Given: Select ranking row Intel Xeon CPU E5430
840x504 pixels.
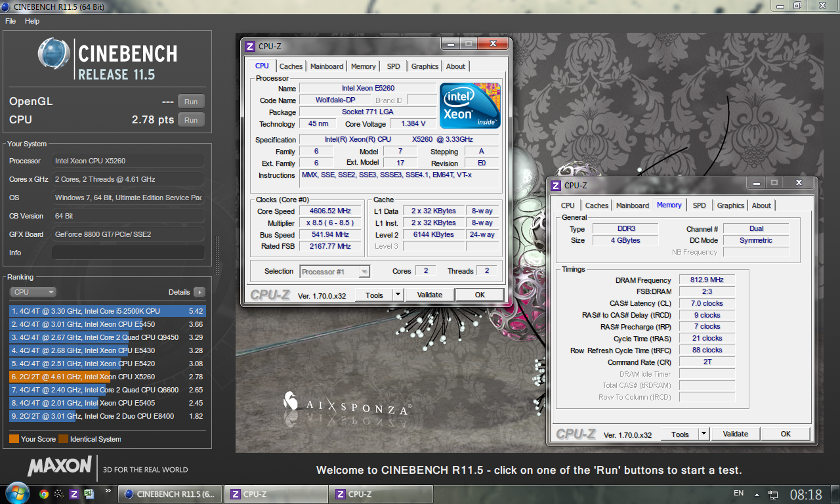Looking at the screenshot, I should (108, 350).
